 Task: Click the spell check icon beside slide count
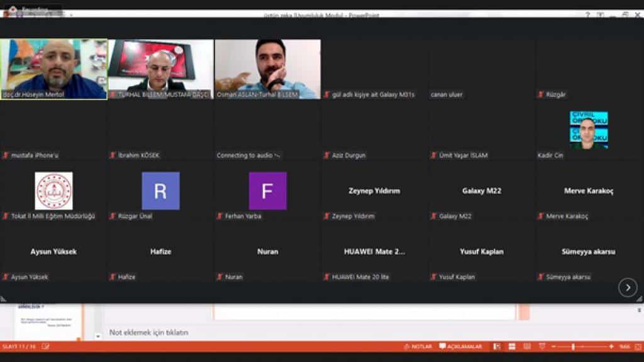pyautogui.click(x=46, y=347)
